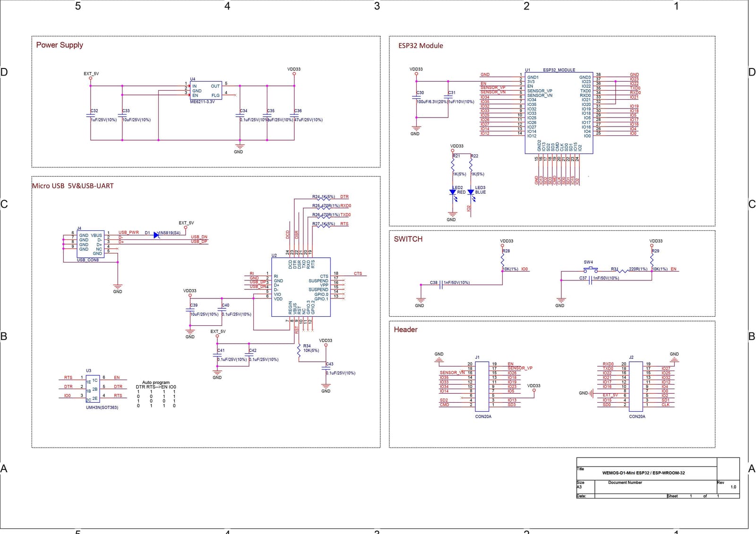The image size is (756, 534).
Task: Select the D1 1N5819 diode symbol
Action: pyautogui.click(x=156, y=235)
